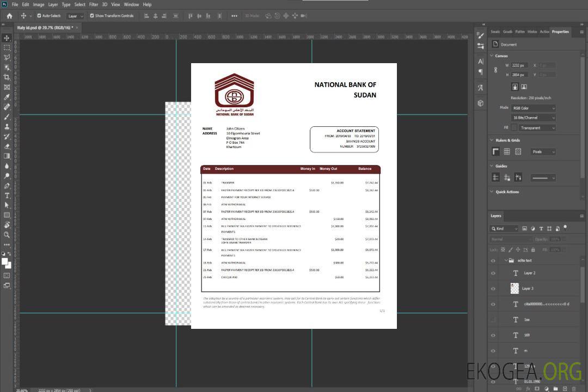Open the Auto-Select Layer dropdown
The width and height of the screenshot is (588, 392).
(x=75, y=16)
